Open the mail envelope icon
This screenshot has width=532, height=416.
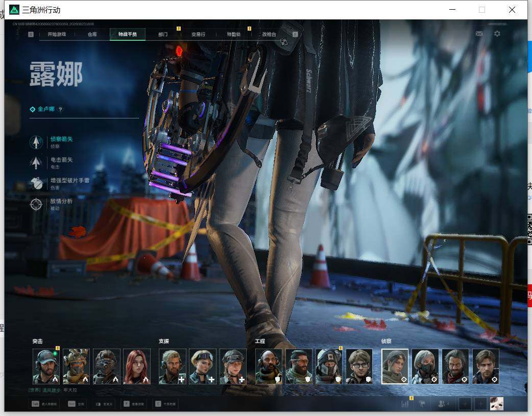point(479,34)
